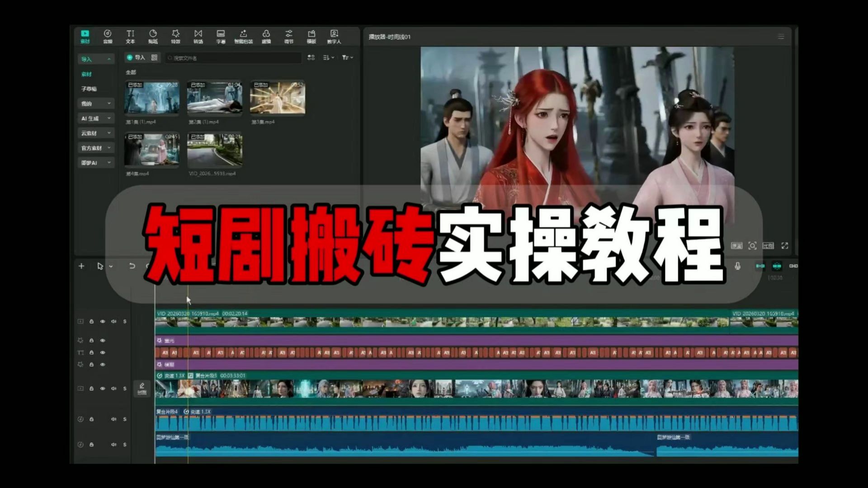Expand the 我的 sidebar section
The width and height of the screenshot is (868, 488).
[x=96, y=103]
